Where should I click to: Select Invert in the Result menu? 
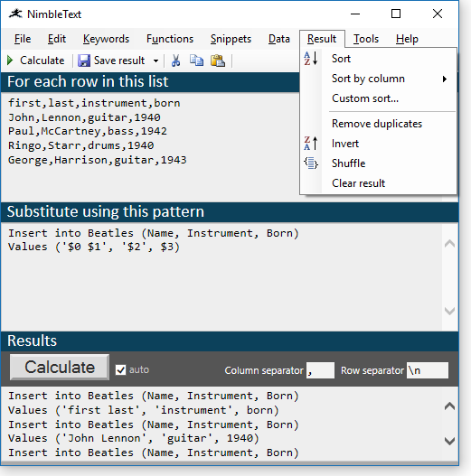pos(378,144)
